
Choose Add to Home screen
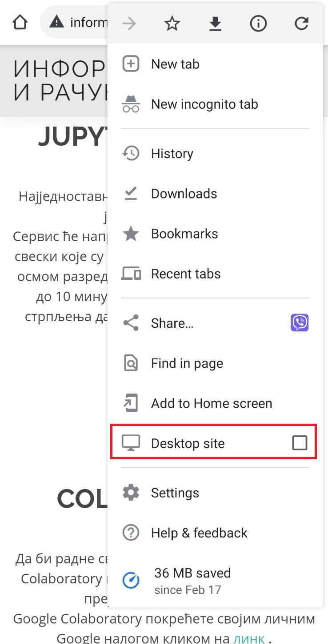click(211, 403)
